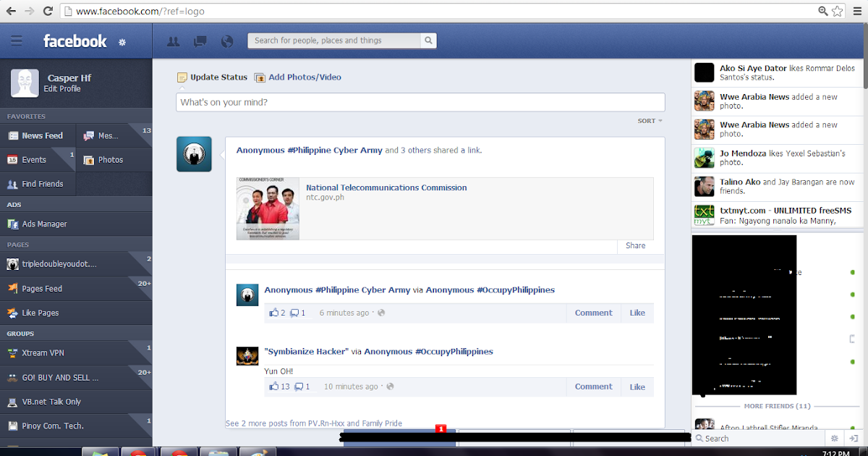The height and width of the screenshot is (456, 868).
Task: Click the search magnifier button
Action: tap(428, 41)
